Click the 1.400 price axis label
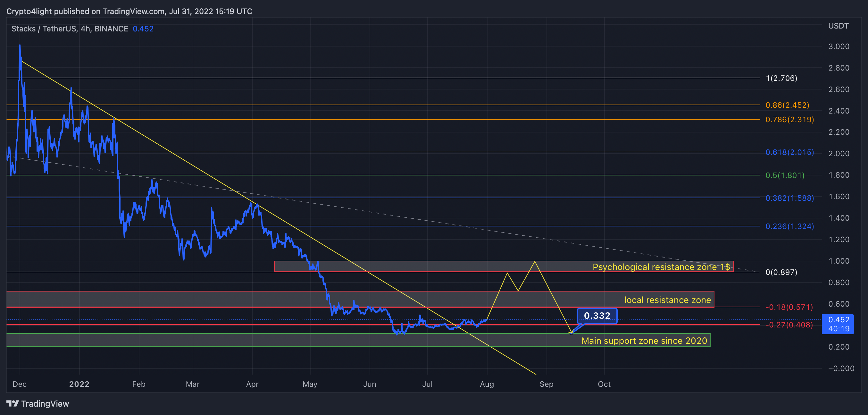 coord(839,218)
